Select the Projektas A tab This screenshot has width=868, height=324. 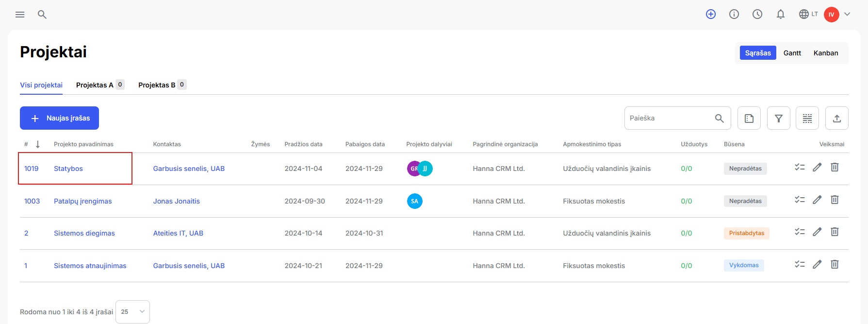tap(100, 85)
